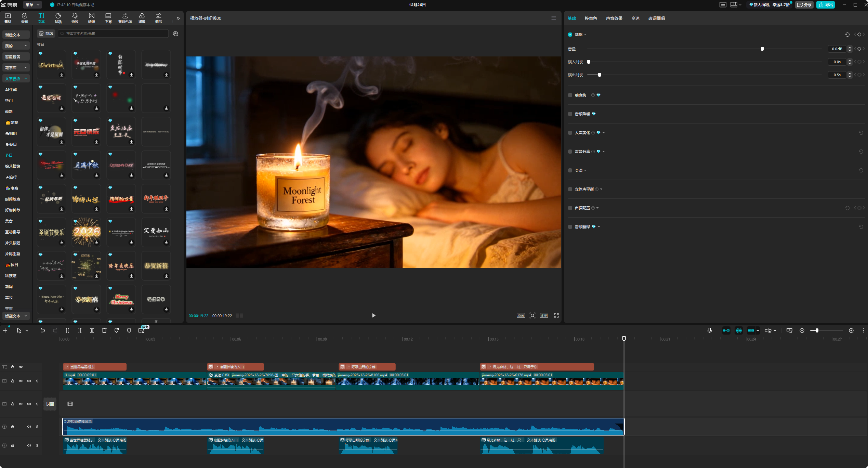Expand the 我的 dropdown in sidebar
The height and width of the screenshot is (468, 868).
(x=16, y=46)
